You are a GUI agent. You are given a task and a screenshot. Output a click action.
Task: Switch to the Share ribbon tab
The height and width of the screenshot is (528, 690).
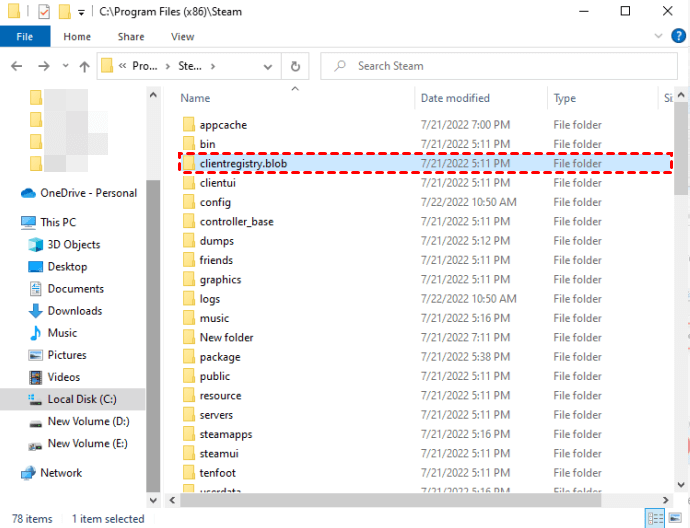pyautogui.click(x=131, y=37)
